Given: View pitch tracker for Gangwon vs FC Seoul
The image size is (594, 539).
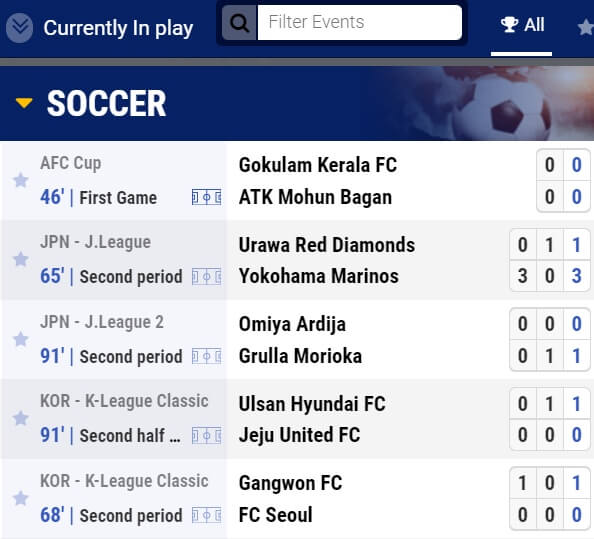Looking at the screenshot, I should coord(206,516).
